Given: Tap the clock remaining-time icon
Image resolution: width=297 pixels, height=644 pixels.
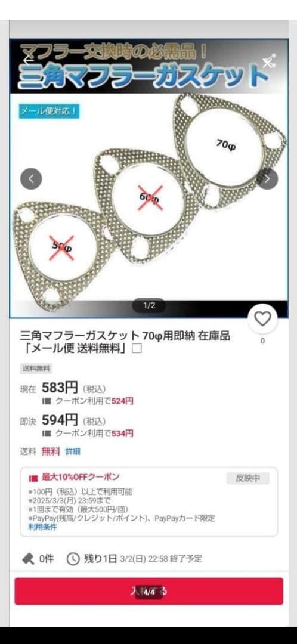Looking at the screenshot, I should tap(73, 559).
